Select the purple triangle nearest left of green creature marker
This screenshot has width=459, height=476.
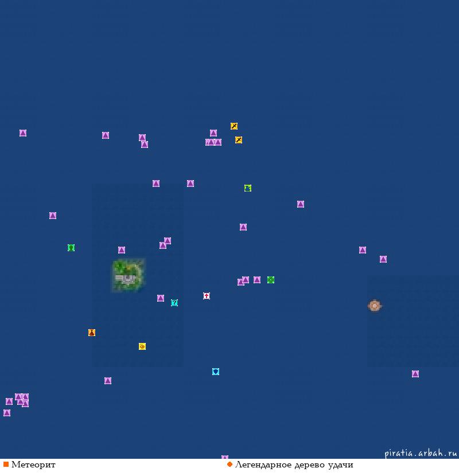[x=190, y=184]
